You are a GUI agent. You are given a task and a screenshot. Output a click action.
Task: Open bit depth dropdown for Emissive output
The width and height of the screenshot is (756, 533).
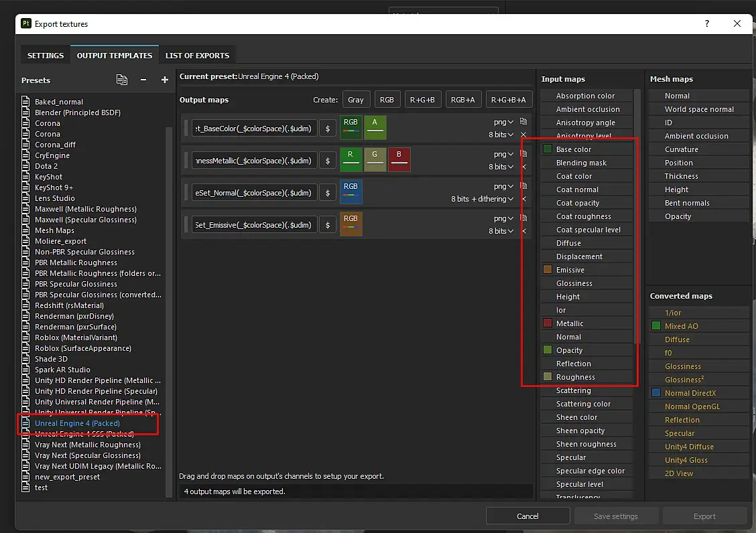coord(501,231)
